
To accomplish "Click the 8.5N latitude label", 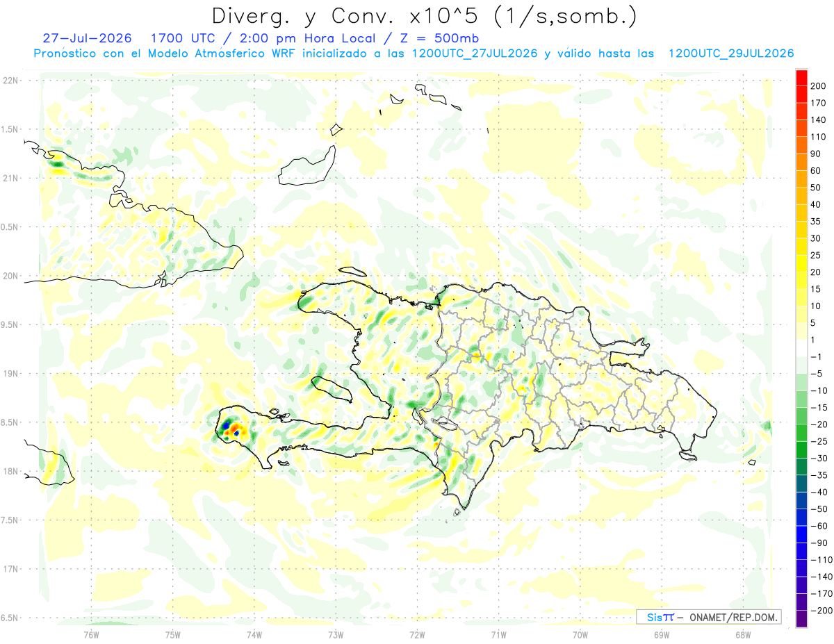I will [x=10, y=422].
